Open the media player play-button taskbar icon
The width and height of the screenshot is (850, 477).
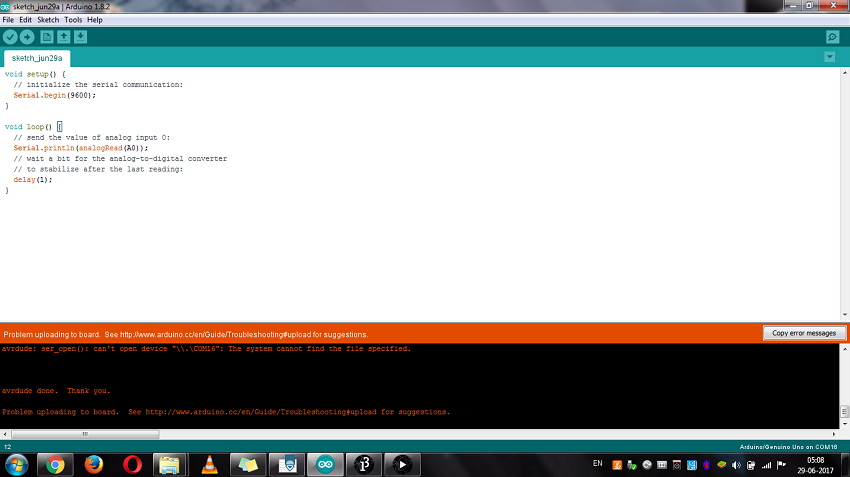402,465
